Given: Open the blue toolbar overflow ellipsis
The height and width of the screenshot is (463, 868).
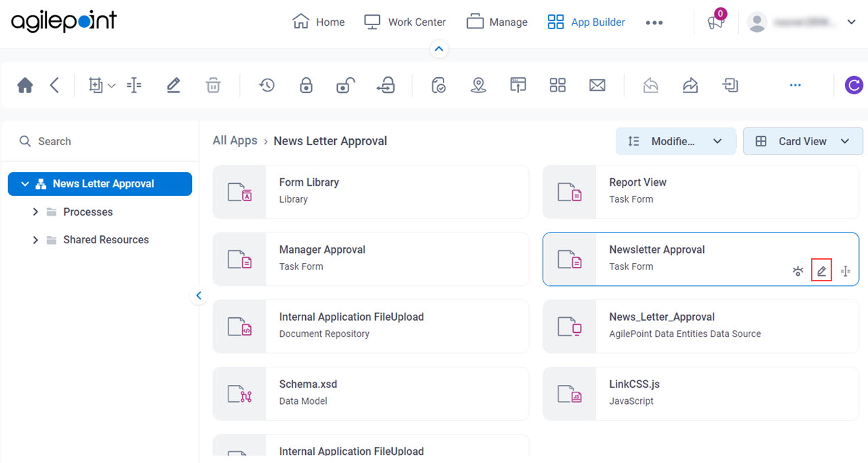Looking at the screenshot, I should [x=795, y=85].
